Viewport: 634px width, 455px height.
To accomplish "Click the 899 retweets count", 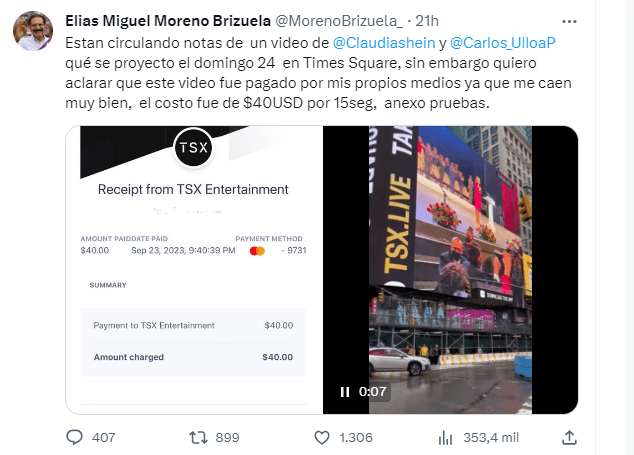I will pos(227,438).
